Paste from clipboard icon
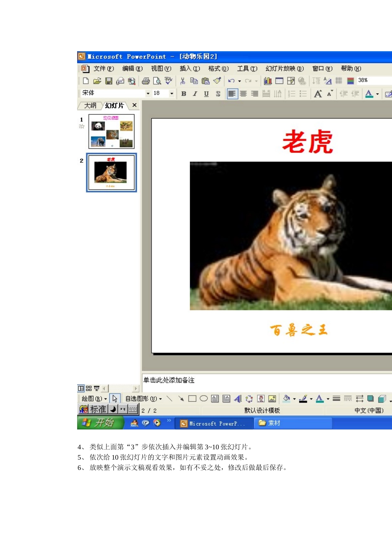This screenshot has width=392, height=555. (x=205, y=81)
